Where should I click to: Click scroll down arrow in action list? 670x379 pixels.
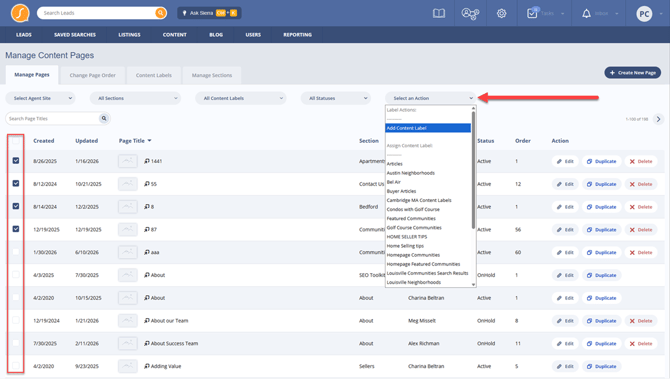coord(473,284)
